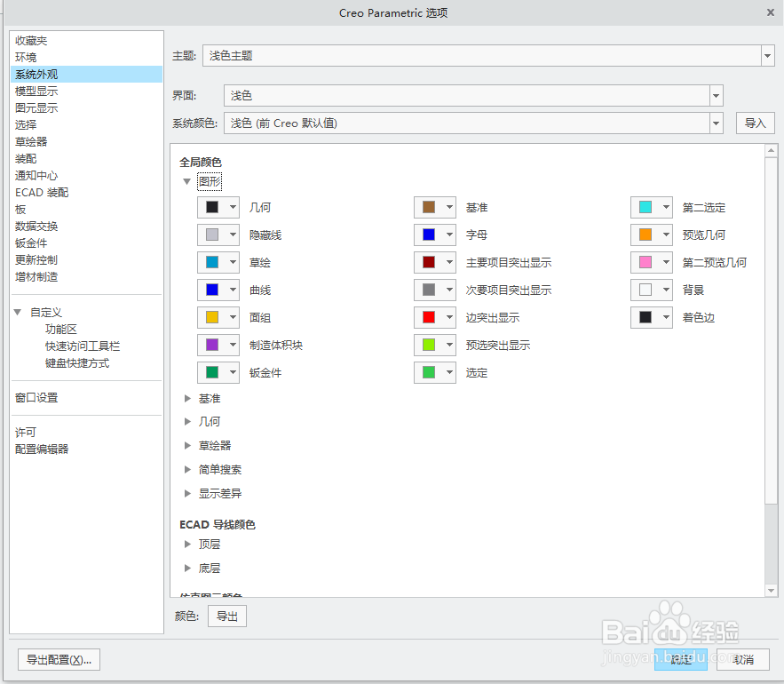The height and width of the screenshot is (684, 784).
Task: Click the 选定 green color swatch
Action: click(x=429, y=372)
